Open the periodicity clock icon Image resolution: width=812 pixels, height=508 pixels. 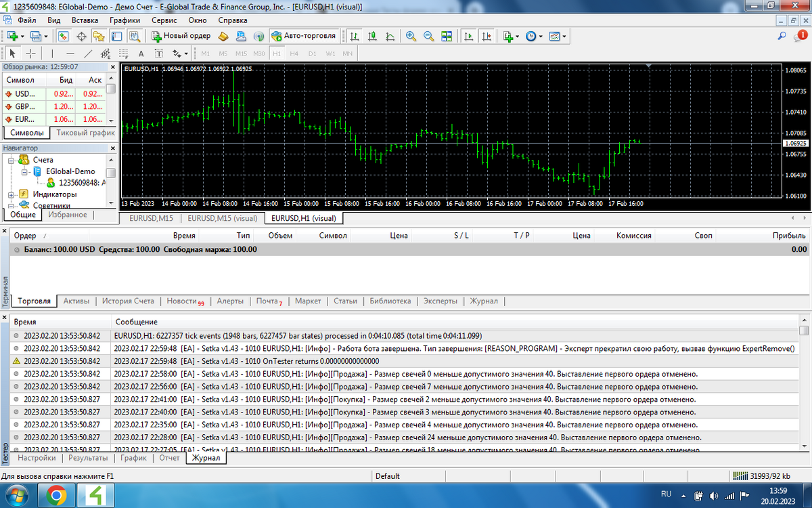pos(531,36)
